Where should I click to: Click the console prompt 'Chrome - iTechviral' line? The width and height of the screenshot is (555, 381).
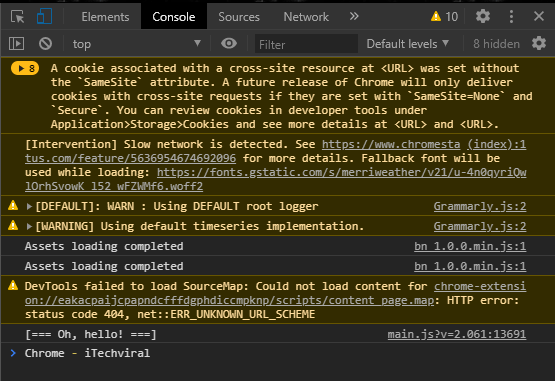(x=87, y=353)
